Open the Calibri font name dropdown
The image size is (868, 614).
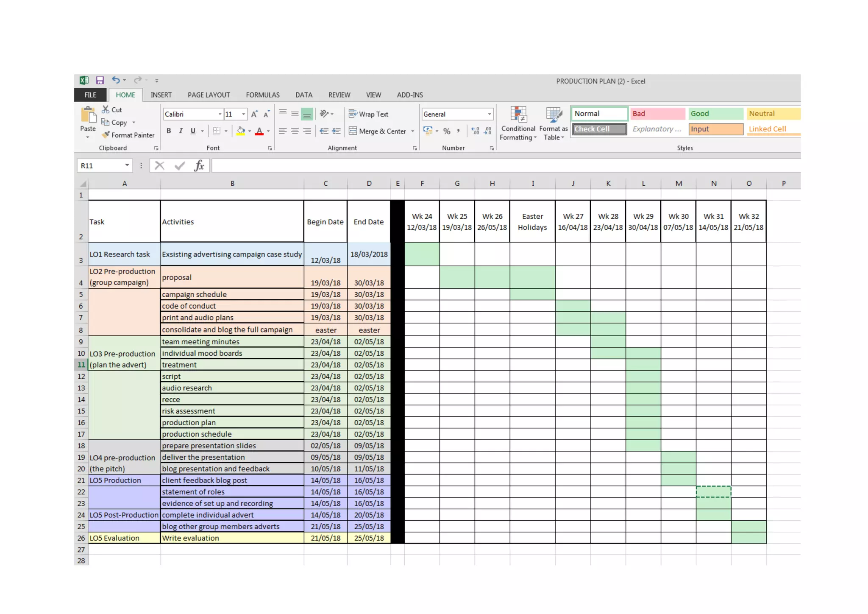(220, 114)
